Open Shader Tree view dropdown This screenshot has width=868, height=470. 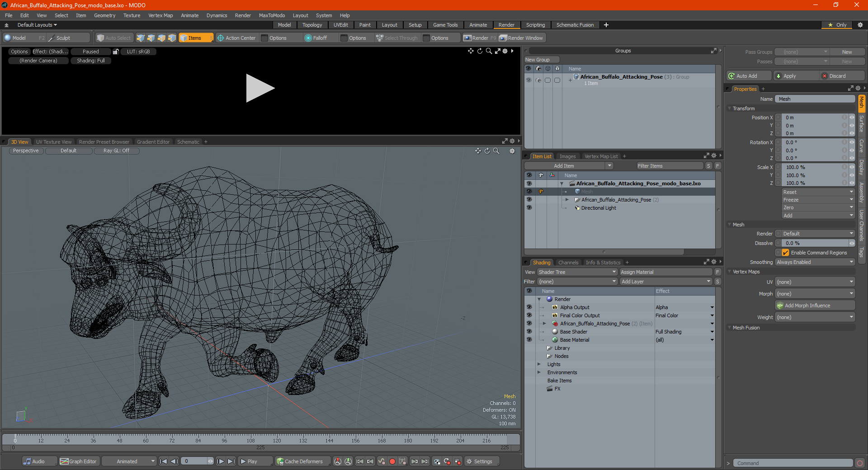tap(577, 272)
